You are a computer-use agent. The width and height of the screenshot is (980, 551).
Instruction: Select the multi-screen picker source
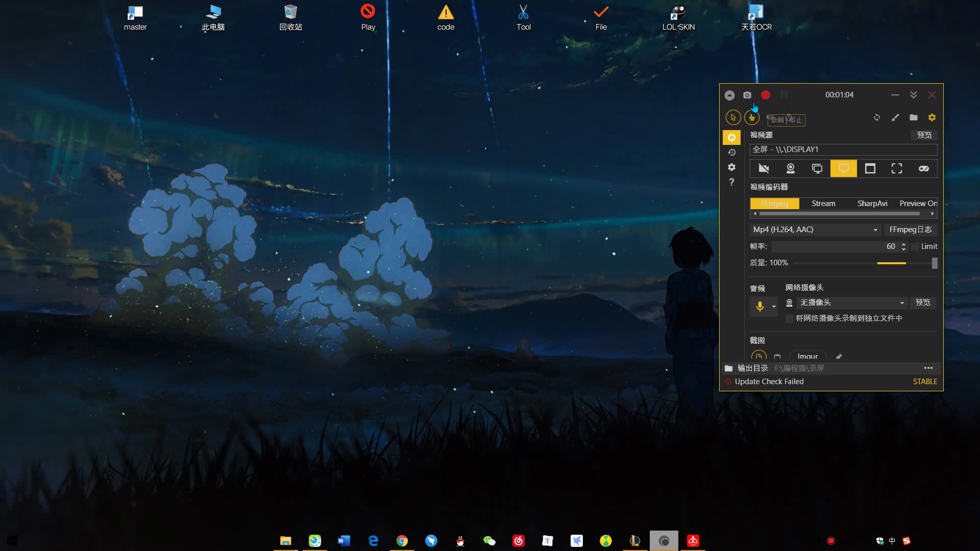(x=817, y=168)
